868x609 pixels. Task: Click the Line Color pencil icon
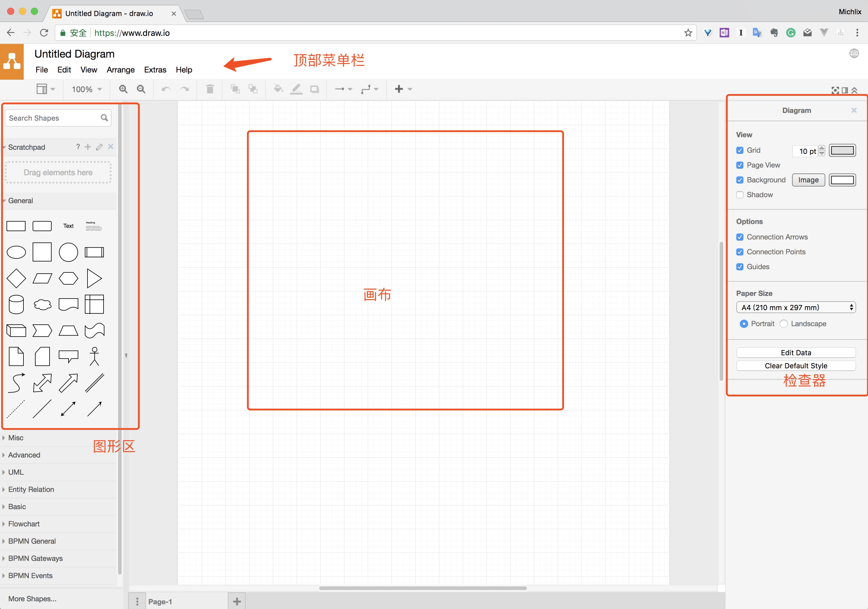(x=296, y=89)
